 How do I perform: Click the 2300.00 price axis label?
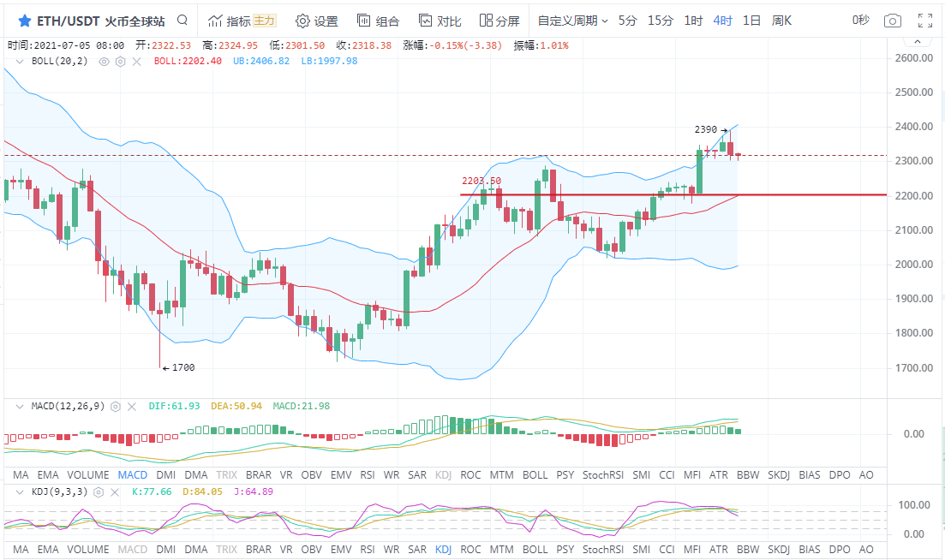click(x=914, y=161)
